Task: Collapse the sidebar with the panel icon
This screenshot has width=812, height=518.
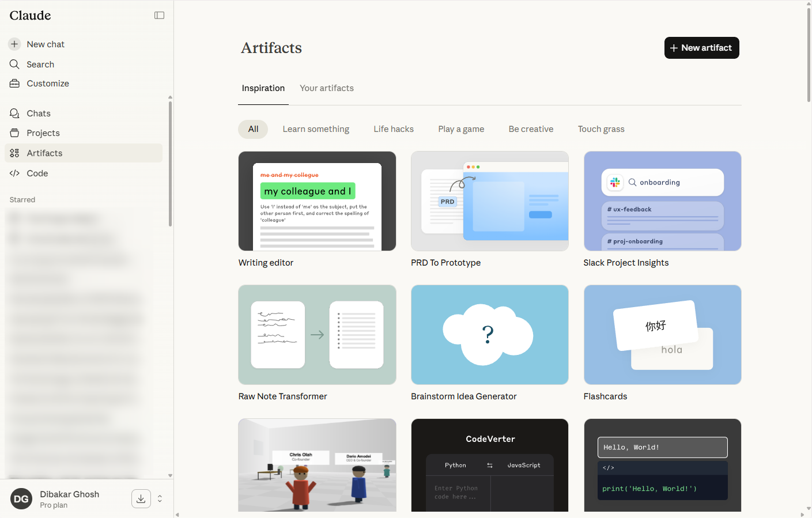Action: tap(160, 16)
